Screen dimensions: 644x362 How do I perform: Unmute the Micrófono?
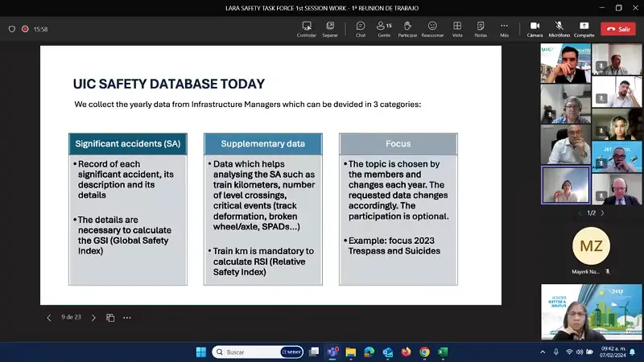(x=559, y=29)
